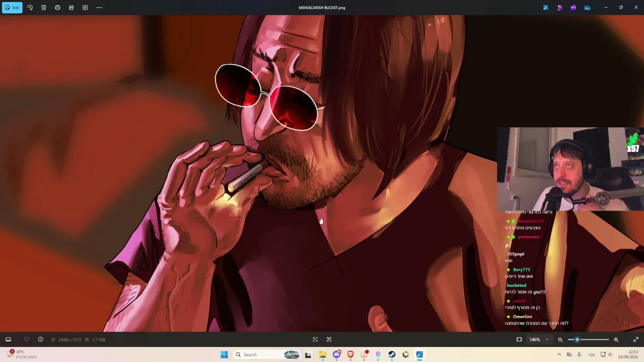The image size is (644, 362).
Task: Click the OneDrive cloud icon in title bar
Action: point(587,8)
